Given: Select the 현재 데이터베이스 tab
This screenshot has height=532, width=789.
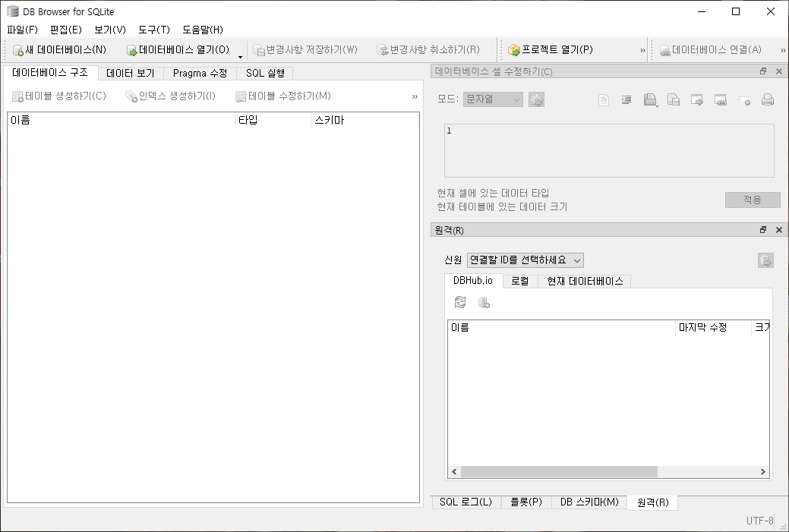Looking at the screenshot, I should click(585, 281).
